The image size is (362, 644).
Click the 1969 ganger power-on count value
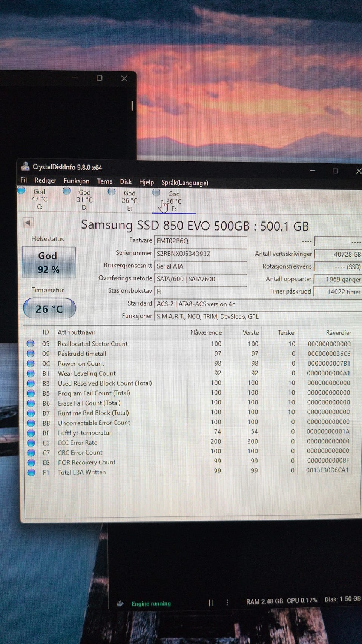click(x=338, y=279)
